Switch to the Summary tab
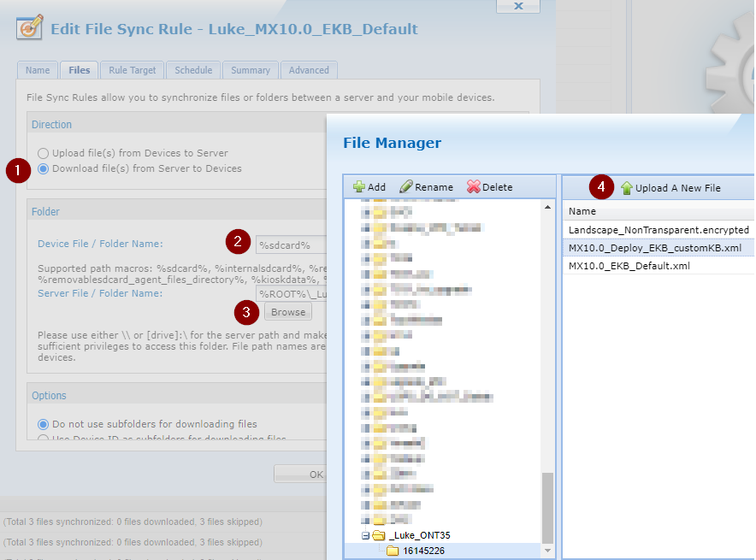 tap(250, 70)
